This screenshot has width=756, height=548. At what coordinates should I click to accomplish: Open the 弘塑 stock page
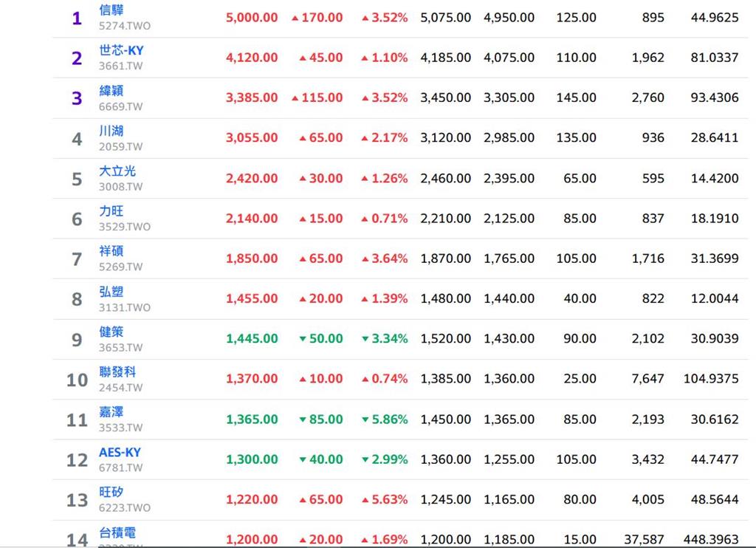point(111,292)
